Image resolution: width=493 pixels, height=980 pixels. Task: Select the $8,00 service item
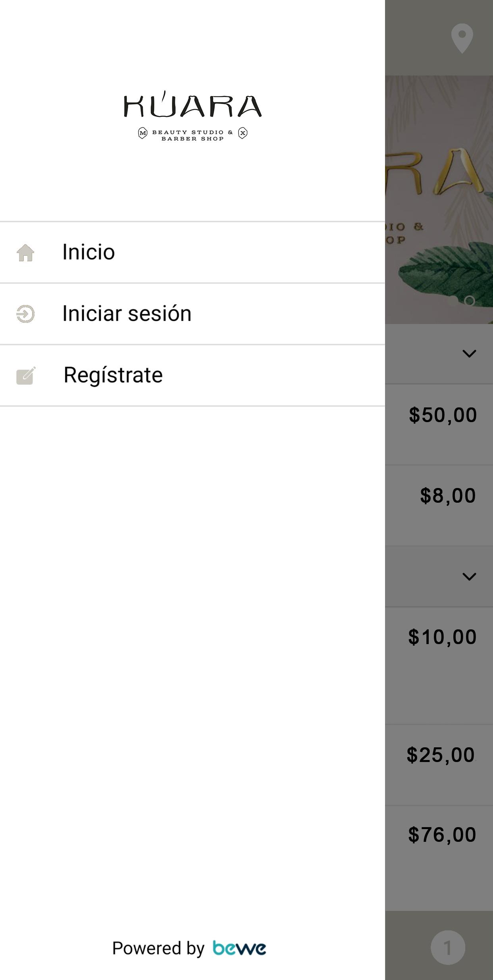point(439,505)
